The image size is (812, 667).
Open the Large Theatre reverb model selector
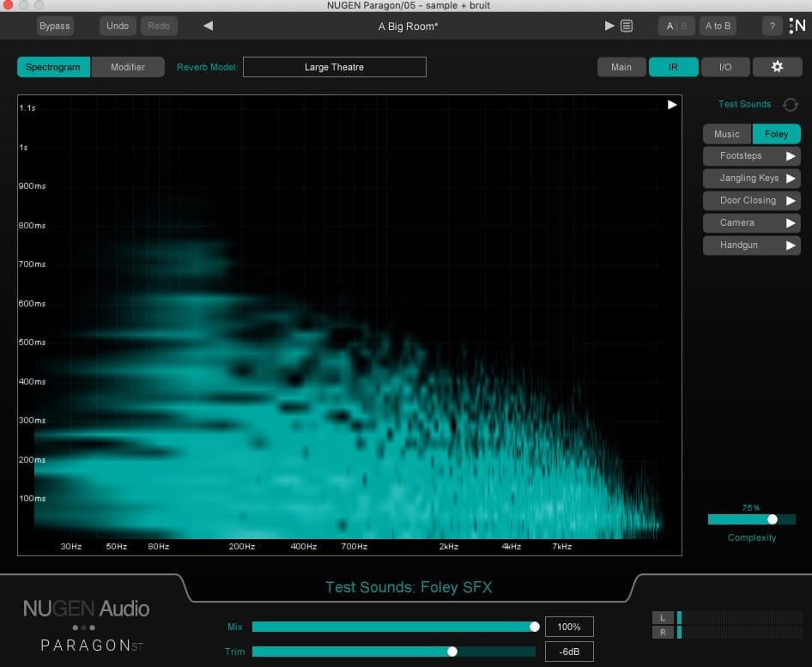point(334,66)
